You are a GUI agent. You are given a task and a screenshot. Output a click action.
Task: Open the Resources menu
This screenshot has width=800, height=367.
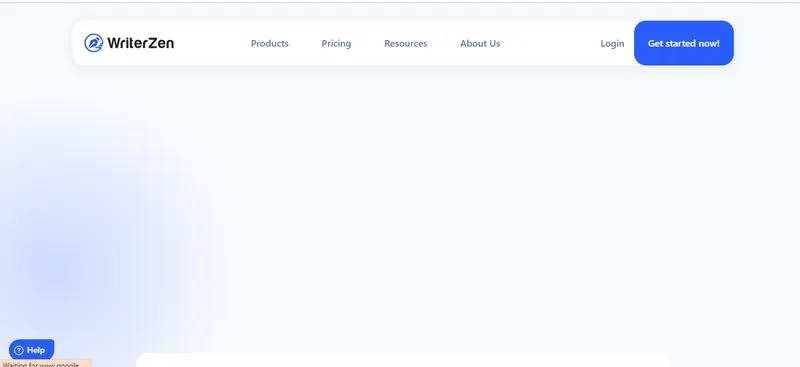(406, 43)
